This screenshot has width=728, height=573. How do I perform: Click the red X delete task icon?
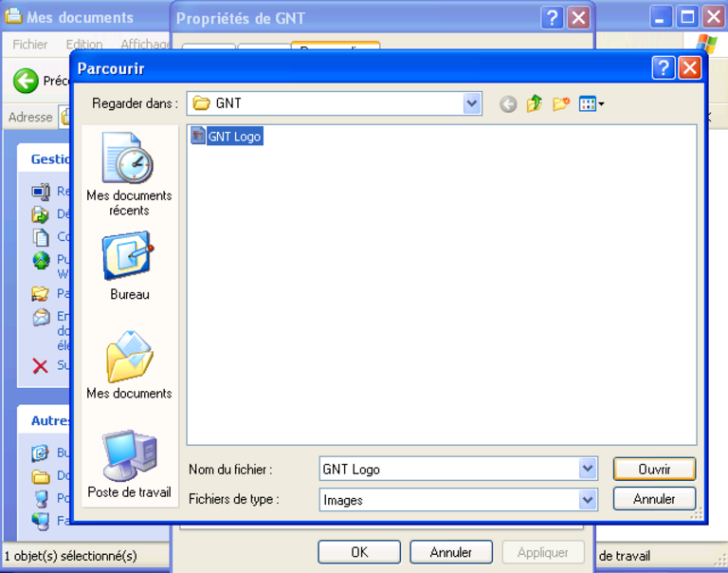pyautogui.click(x=41, y=366)
